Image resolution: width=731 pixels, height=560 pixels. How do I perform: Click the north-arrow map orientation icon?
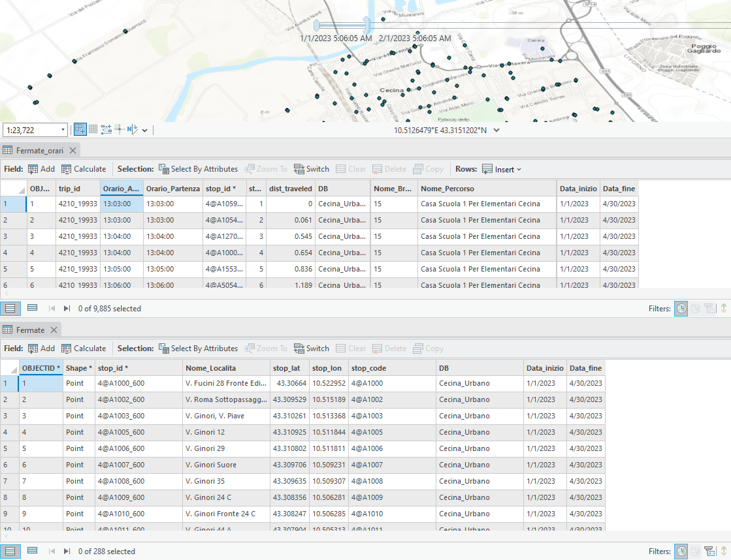pyautogui.click(x=132, y=130)
